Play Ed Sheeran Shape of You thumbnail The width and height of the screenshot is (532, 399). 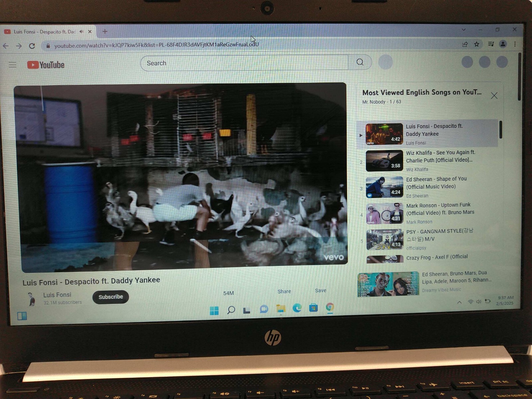pyautogui.click(x=384, y=187)
